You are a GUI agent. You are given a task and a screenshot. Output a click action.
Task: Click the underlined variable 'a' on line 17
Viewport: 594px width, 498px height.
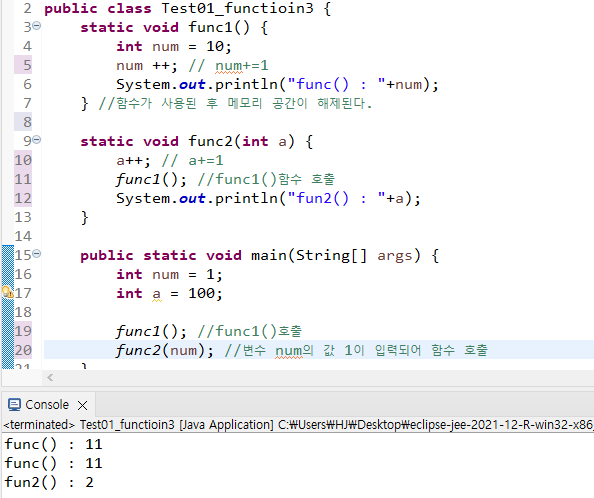pos(157,294)
